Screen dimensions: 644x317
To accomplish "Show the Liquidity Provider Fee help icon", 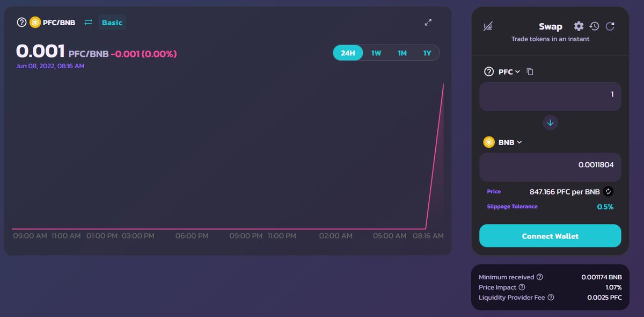I will point(551,298).
